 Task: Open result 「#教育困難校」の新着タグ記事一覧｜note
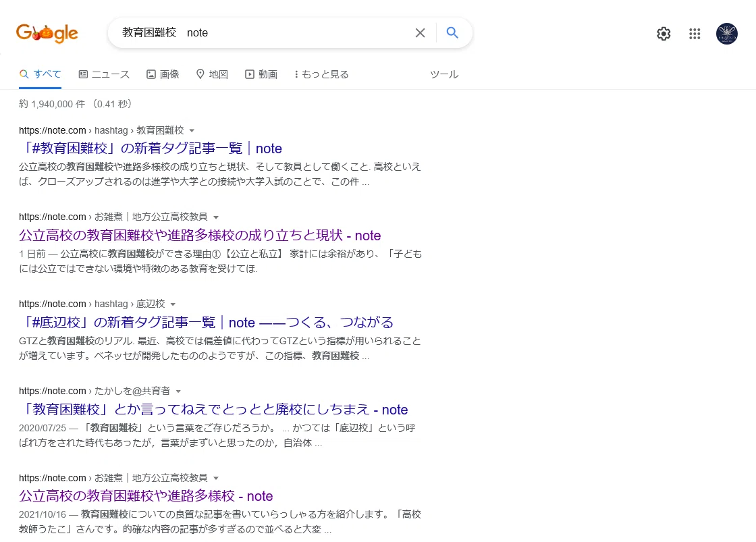point(151,148)
